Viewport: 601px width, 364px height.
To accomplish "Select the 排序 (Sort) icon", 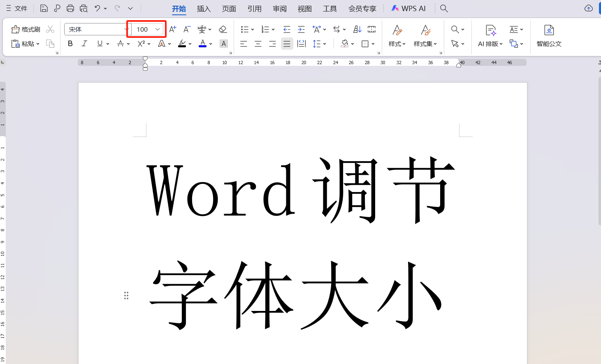I will pos(357,29).
